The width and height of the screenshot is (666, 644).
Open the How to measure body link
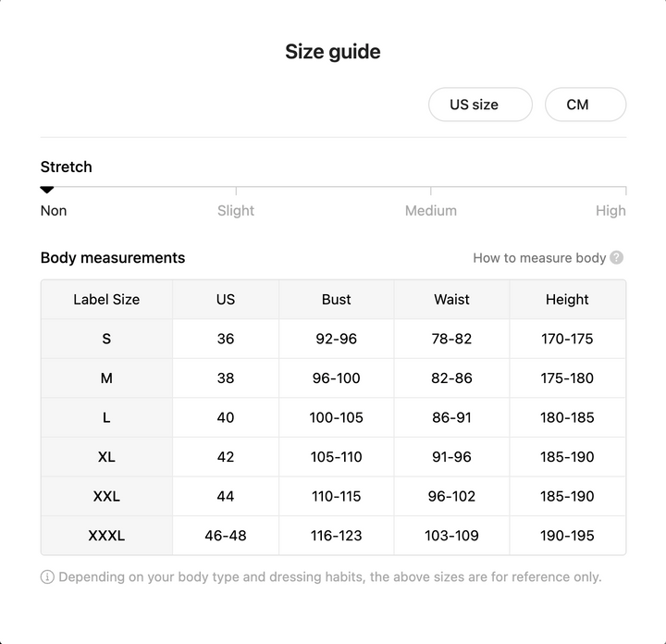click(539, 258)
